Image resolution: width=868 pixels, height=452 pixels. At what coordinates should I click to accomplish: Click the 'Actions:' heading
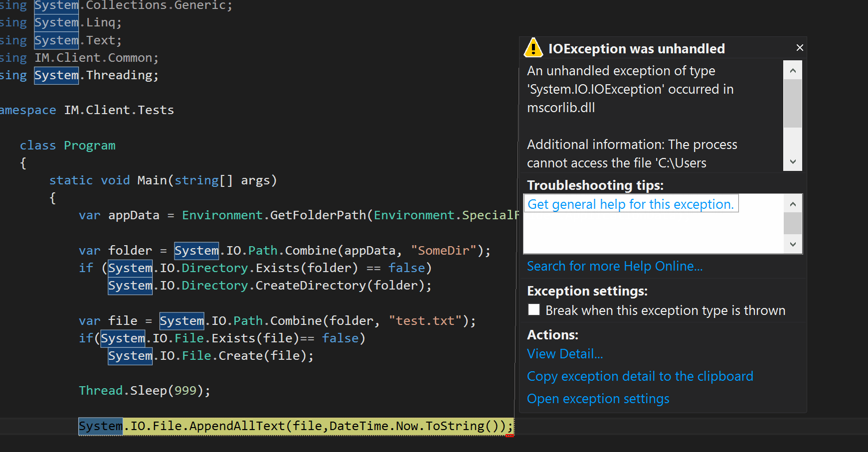click(x=552, y=335)
